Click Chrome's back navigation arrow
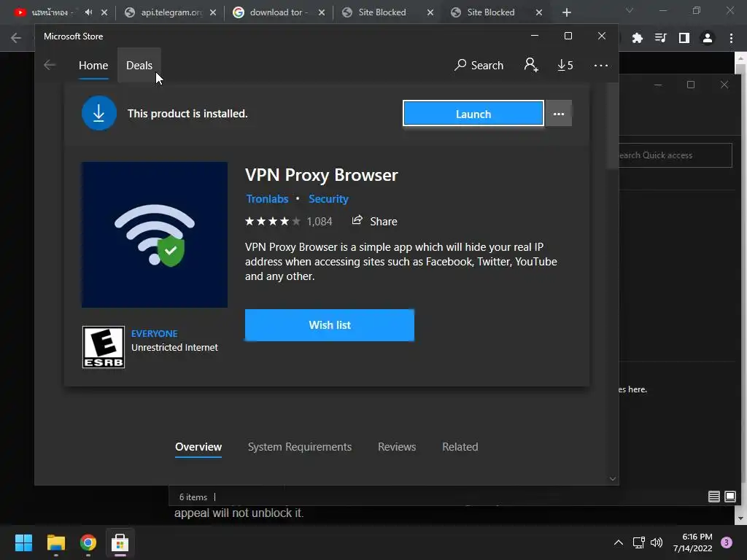 (x=16, y=38)
